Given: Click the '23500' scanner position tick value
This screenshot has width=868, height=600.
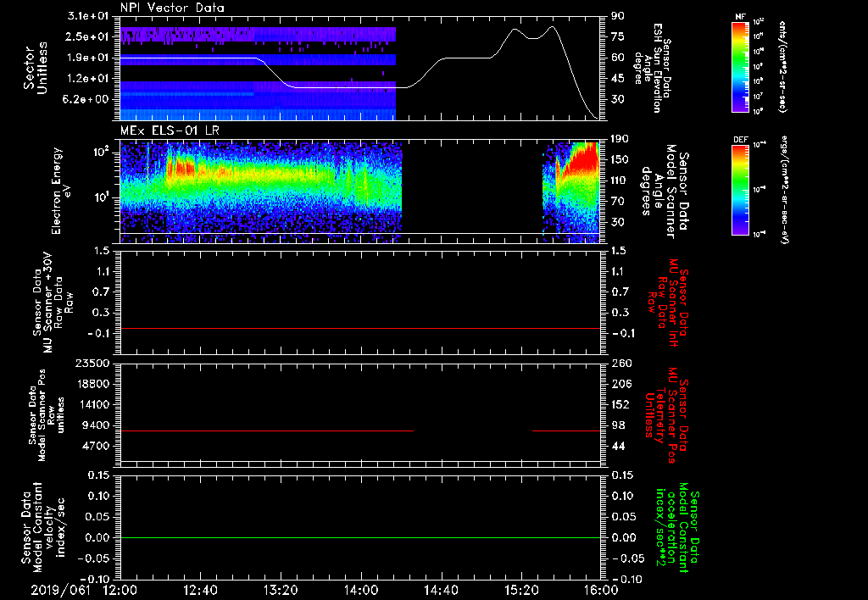Looking at the screenshot, I should pyautogui.click(x=92, y=364).
